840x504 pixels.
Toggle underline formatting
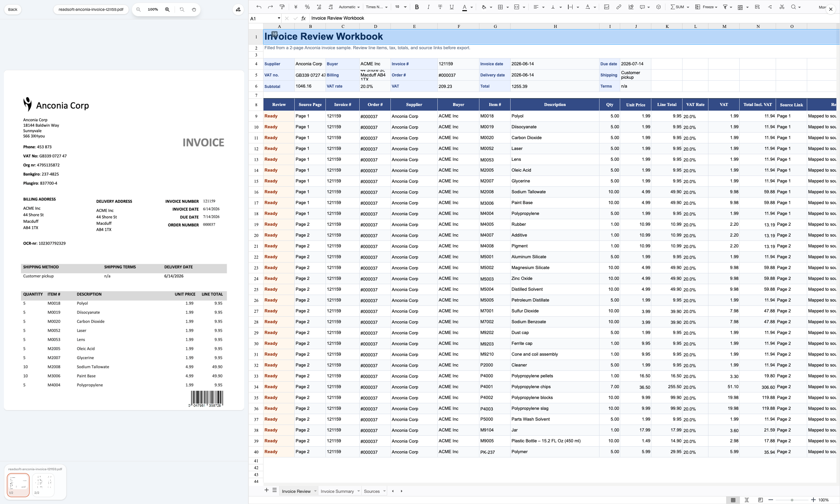pos(451,7)
